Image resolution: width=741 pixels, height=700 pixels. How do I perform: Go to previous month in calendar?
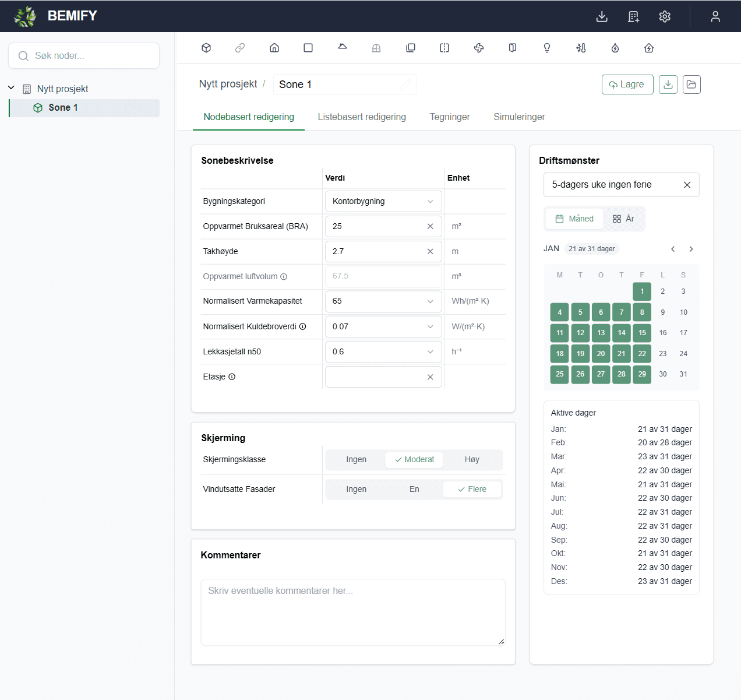pos(673,249)
